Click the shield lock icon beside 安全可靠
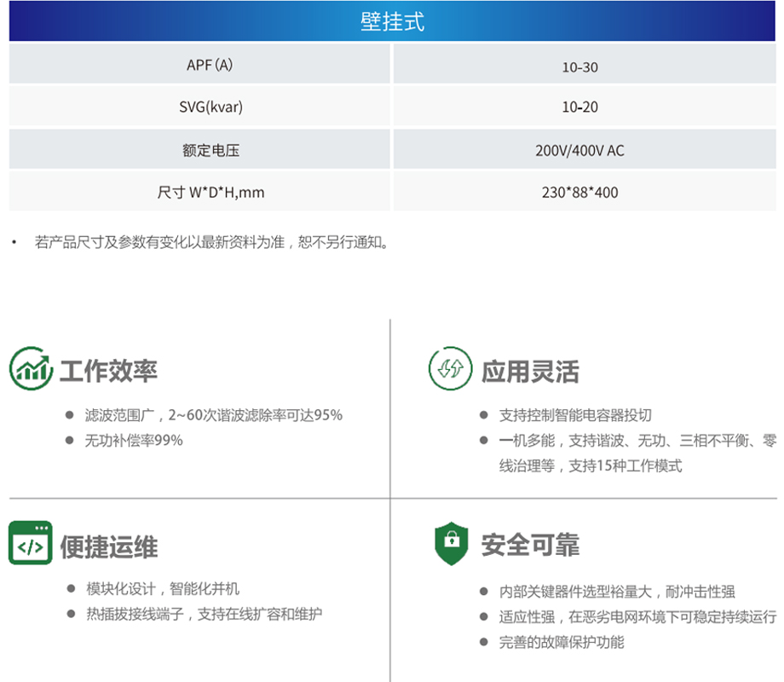 tap(449, 544)
